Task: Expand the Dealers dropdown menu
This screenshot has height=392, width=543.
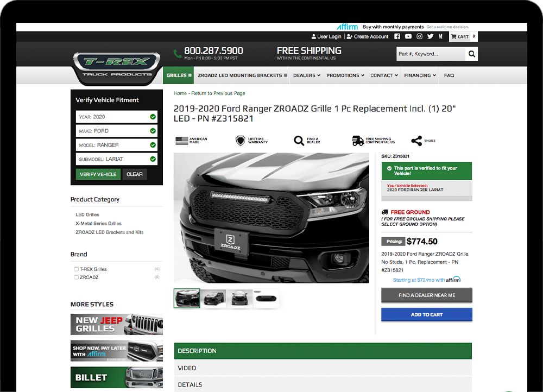Action: pos(306,75)
